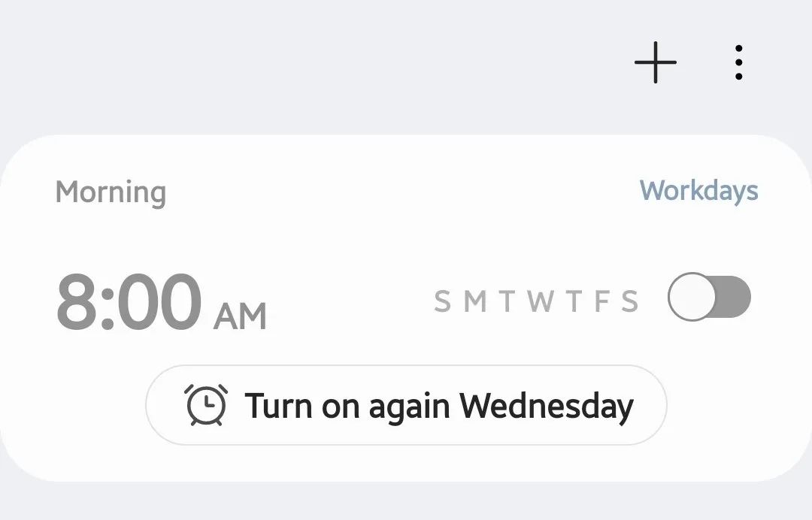Click the word Wednesday in the pill button

(x=547, y=407)
